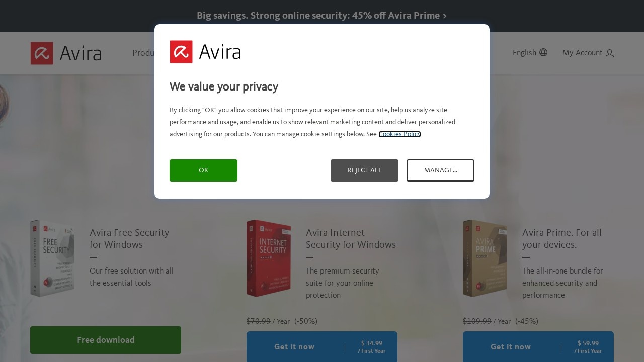Click the green Free download button
Screen dimensions: 644x362
[x=106, y=340]
